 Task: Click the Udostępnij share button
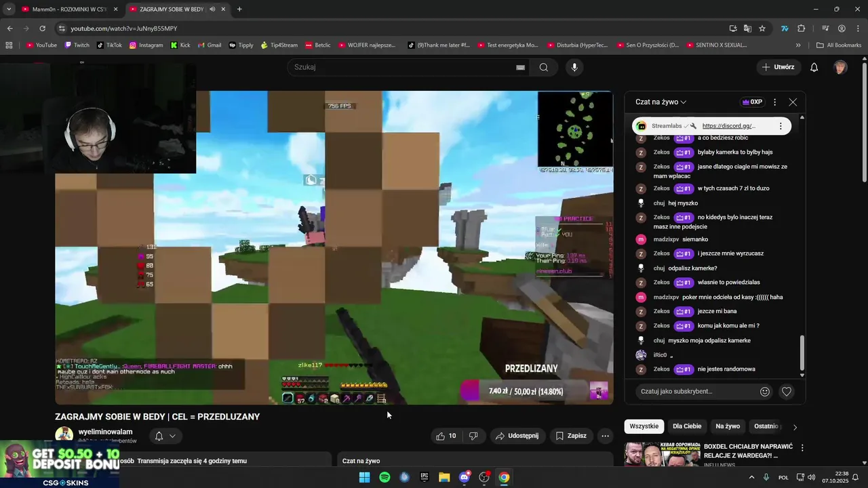point(517,436)
